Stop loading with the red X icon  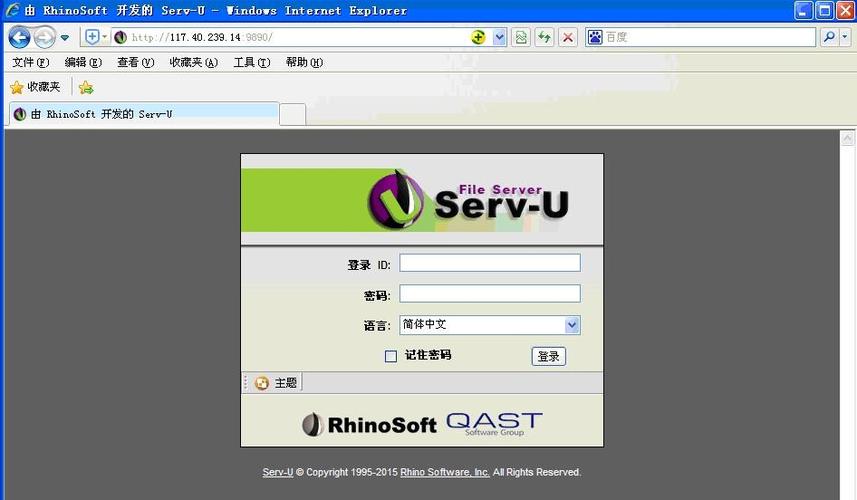(x=568, y=37)
